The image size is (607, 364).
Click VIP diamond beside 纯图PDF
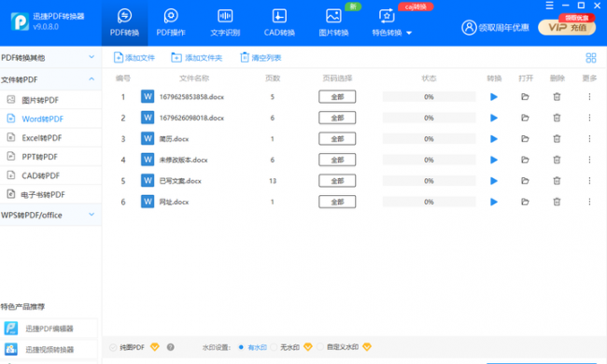tap(155, 347)
